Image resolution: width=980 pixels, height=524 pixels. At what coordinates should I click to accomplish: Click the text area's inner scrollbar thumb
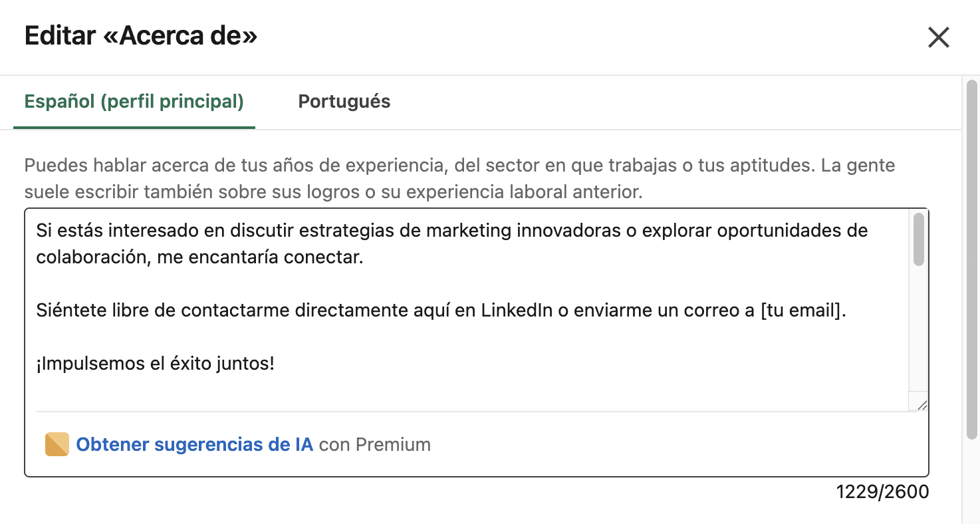click(919, 239)
